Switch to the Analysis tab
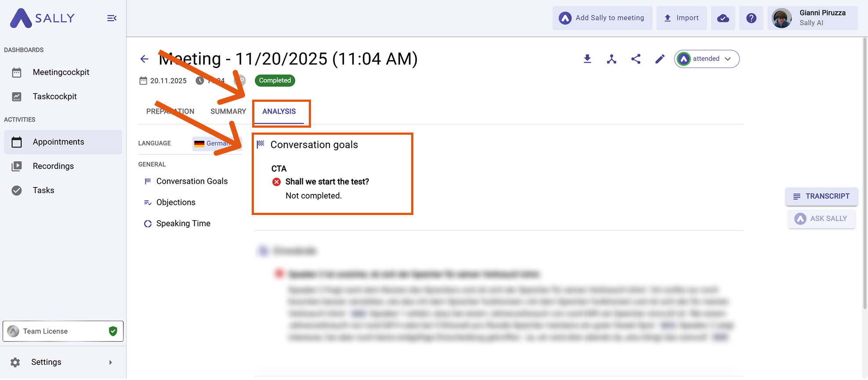 click(279, 111)
